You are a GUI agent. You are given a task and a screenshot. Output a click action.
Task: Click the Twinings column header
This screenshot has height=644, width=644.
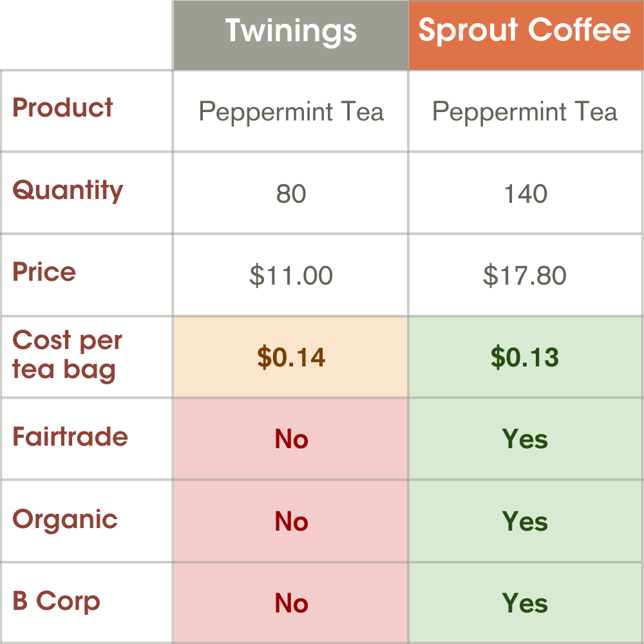(290, 32)
